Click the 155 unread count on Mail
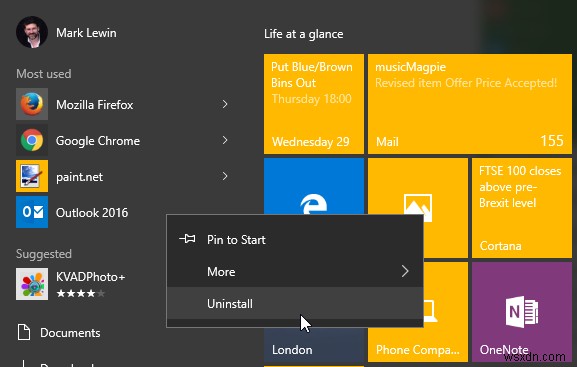This screenshot has height=367, width=577. pyautogui.click(x=552, y=141)
